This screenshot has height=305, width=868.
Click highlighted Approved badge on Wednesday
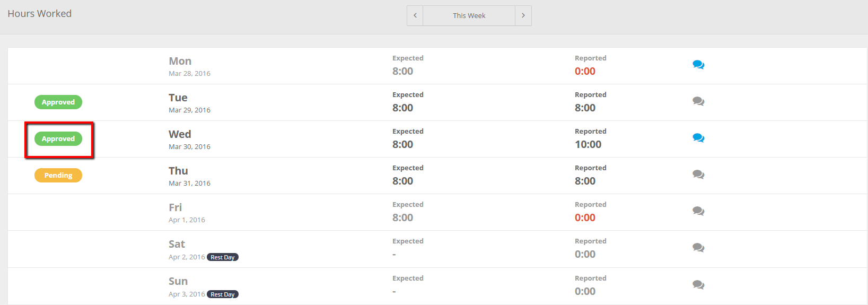point(58,139)
